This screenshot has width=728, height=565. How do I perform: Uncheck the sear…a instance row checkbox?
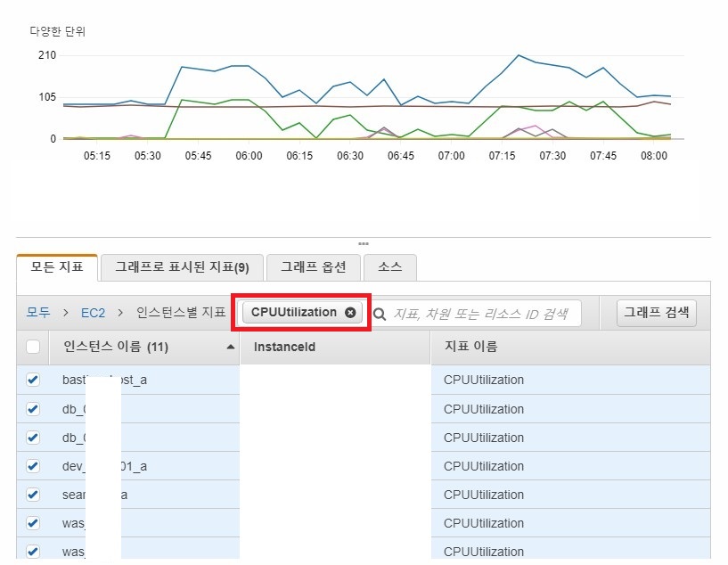click(33, 495)
